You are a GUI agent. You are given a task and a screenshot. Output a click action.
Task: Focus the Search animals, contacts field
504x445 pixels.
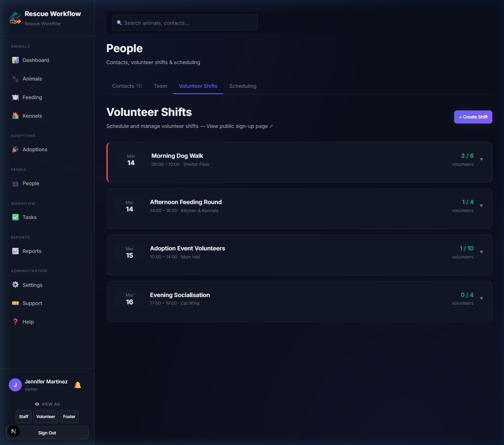coord(185,23)
